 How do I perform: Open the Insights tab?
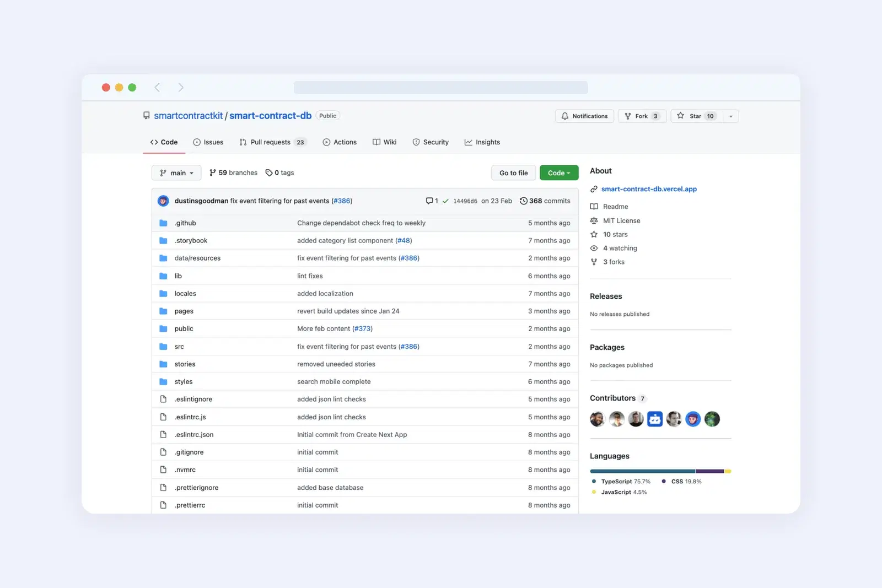(x=482, y=142)
